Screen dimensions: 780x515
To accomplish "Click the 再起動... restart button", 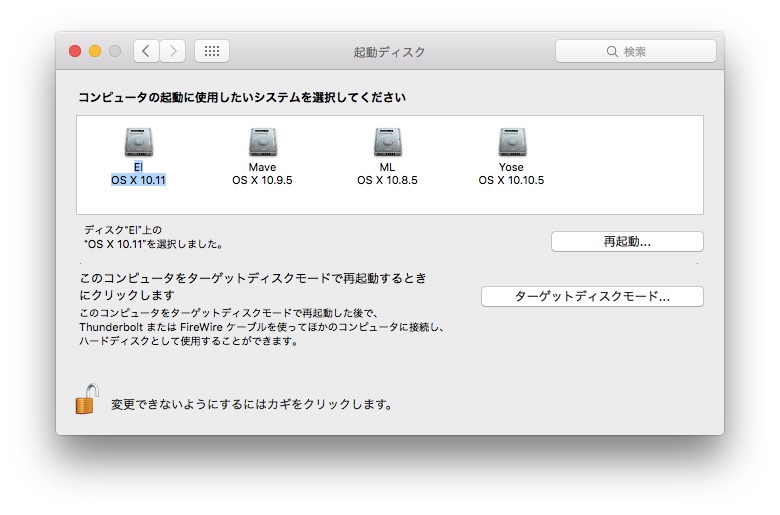I will click(627, 242).
